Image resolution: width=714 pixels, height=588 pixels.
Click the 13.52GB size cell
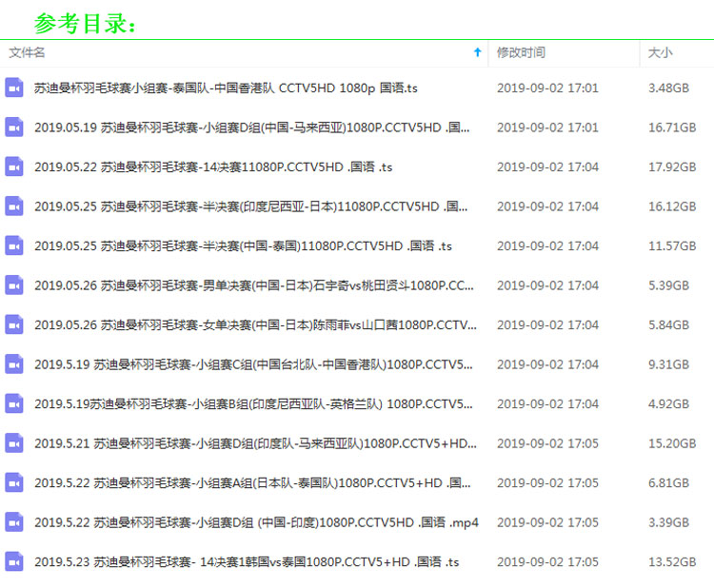(671, 561)
